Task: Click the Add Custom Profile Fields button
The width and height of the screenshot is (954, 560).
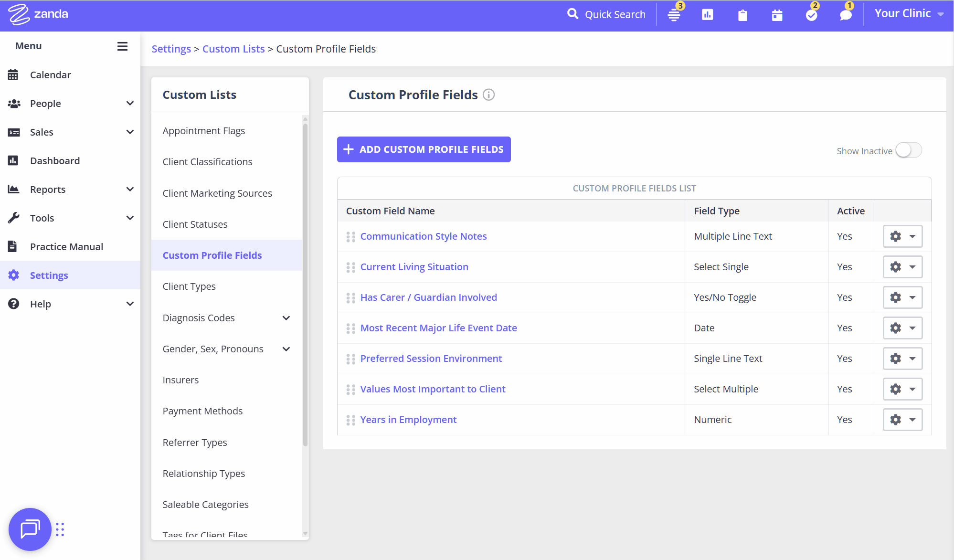Action: tap(423, 149)
